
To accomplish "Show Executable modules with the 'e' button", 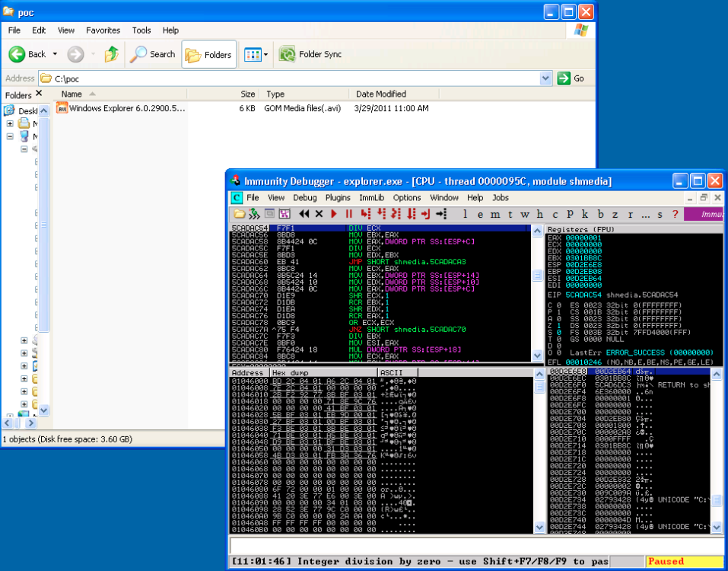I will (480, 214).
